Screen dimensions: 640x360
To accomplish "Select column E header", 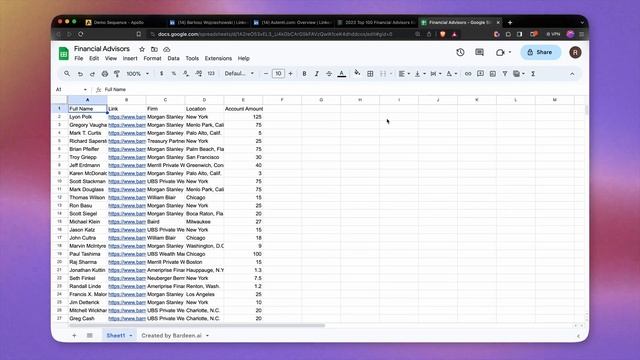I will pos(243,100).
